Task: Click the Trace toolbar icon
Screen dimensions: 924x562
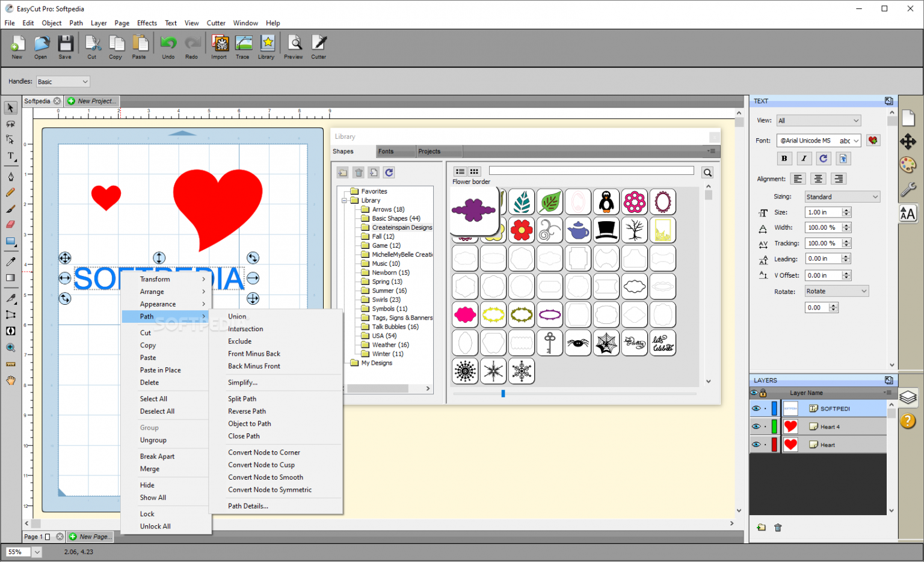Action: tap(243, 47)
